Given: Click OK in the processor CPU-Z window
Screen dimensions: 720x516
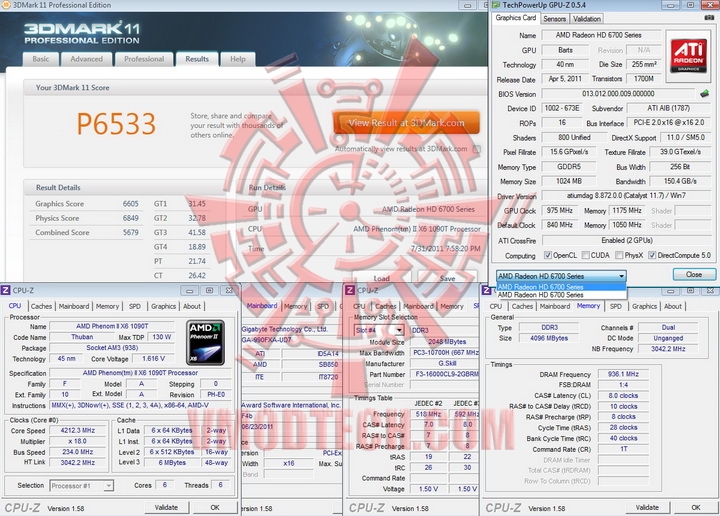Looking at the screenshot, I should coord(215,507).
